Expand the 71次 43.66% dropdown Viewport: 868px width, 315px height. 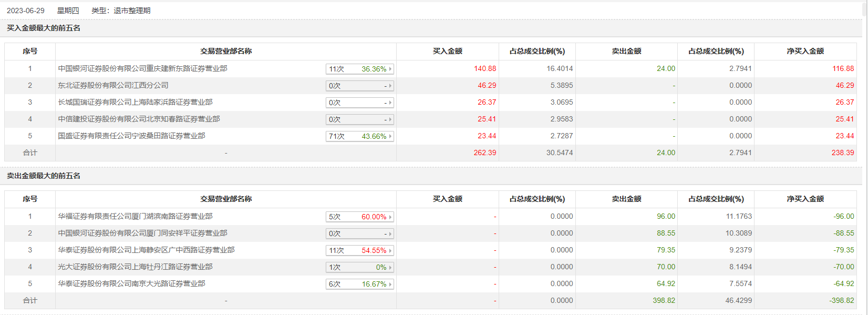[x=360, y=136]
